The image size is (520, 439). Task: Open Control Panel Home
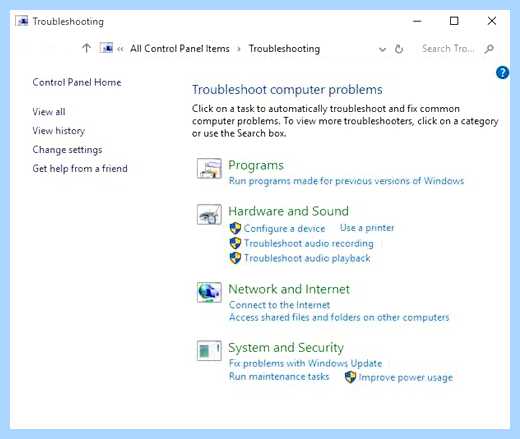[x=77, y=82]
